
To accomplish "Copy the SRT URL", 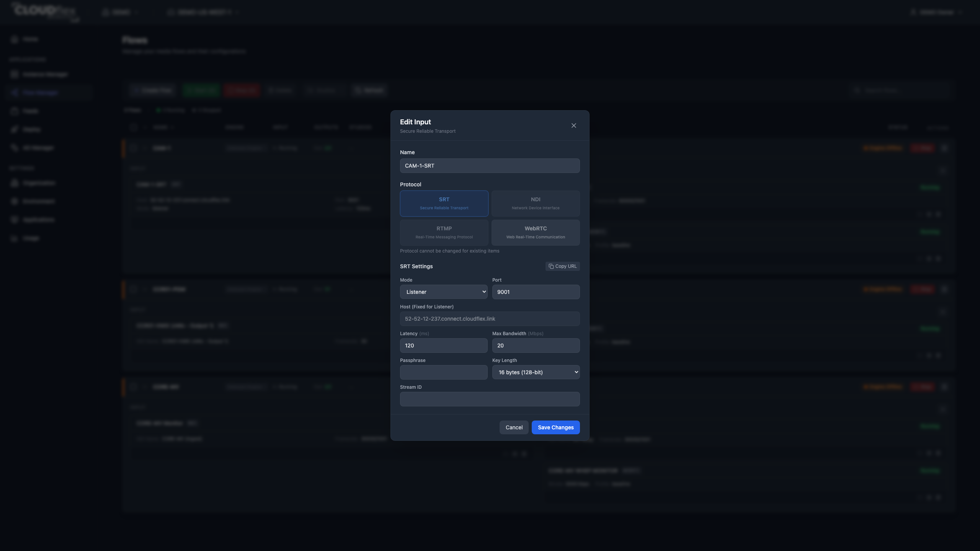I will tap(562, 266).
